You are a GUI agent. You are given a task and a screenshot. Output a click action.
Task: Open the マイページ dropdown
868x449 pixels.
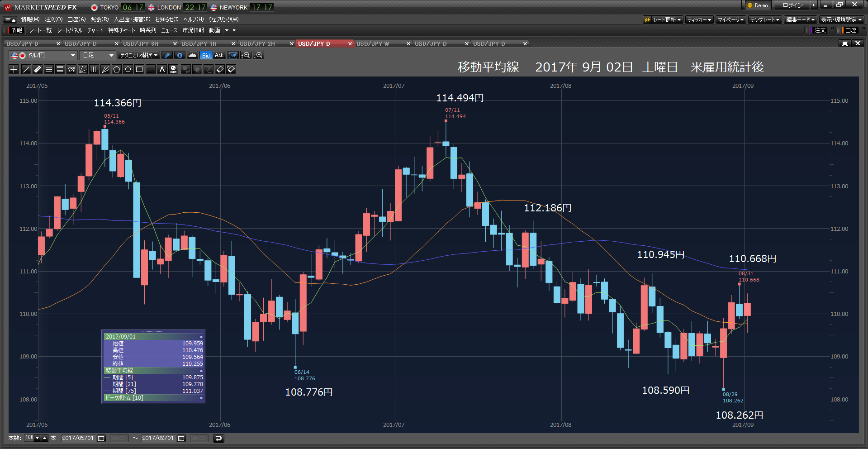(730, 19)
